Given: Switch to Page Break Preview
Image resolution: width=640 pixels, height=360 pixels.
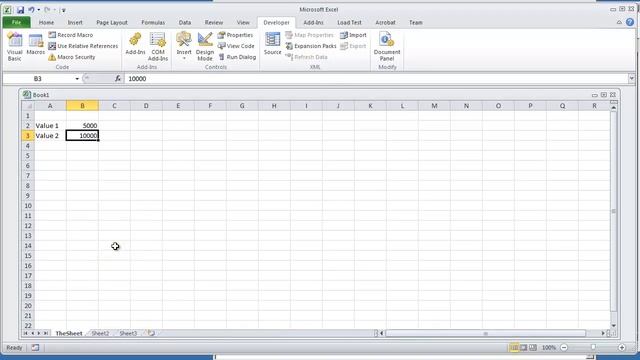Looking at the screenshot, I should pyautogui.click(x=533, y=348).
